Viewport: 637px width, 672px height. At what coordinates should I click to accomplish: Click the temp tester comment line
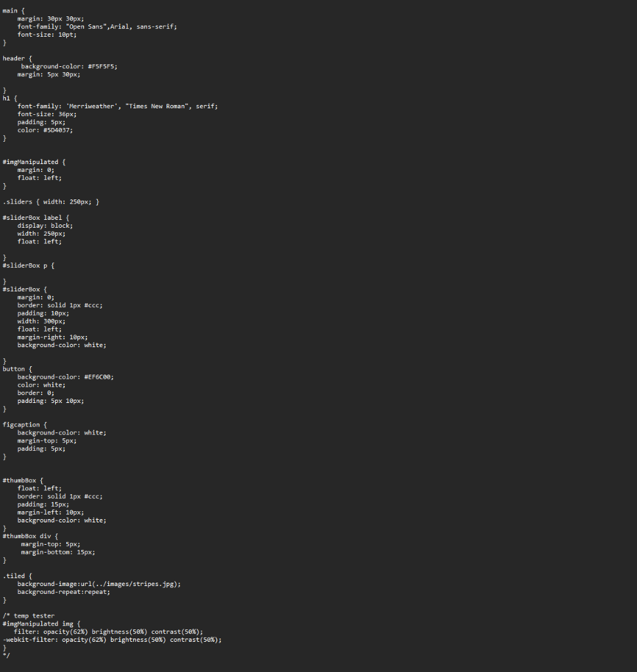[29, 616]
